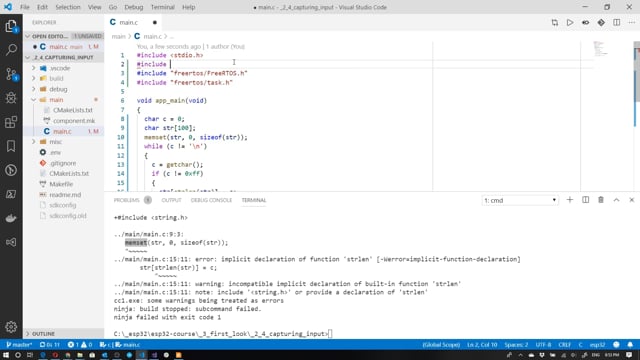Click the Run play icon in editor toolbar
640x360 pixels.
(570, 22)
